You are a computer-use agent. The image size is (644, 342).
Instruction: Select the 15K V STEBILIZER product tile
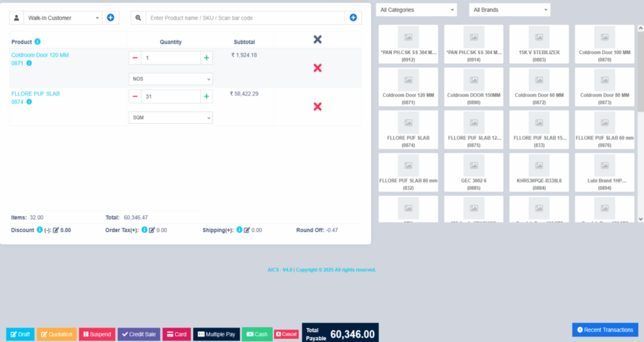click(539, 43)
